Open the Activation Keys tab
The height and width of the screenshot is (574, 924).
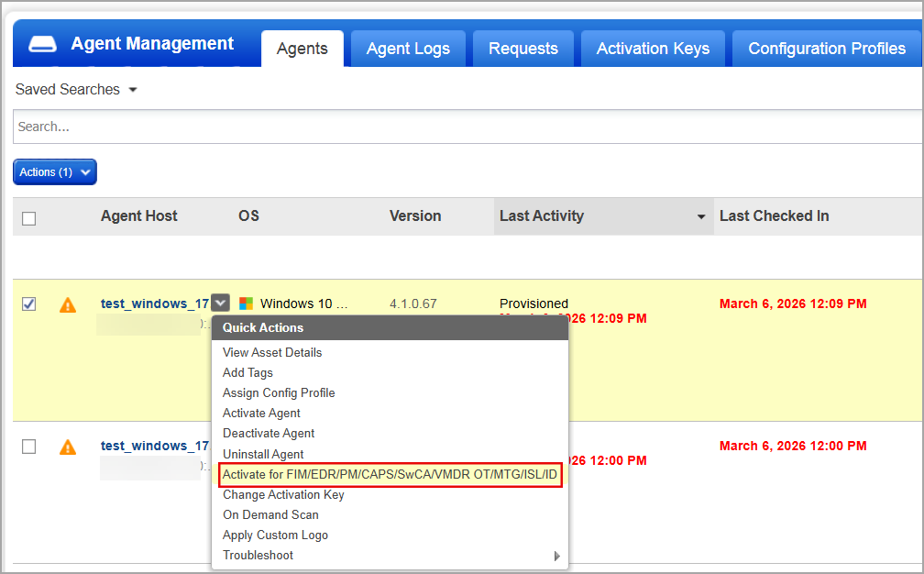pyautogui.click(x=653, y=50)
